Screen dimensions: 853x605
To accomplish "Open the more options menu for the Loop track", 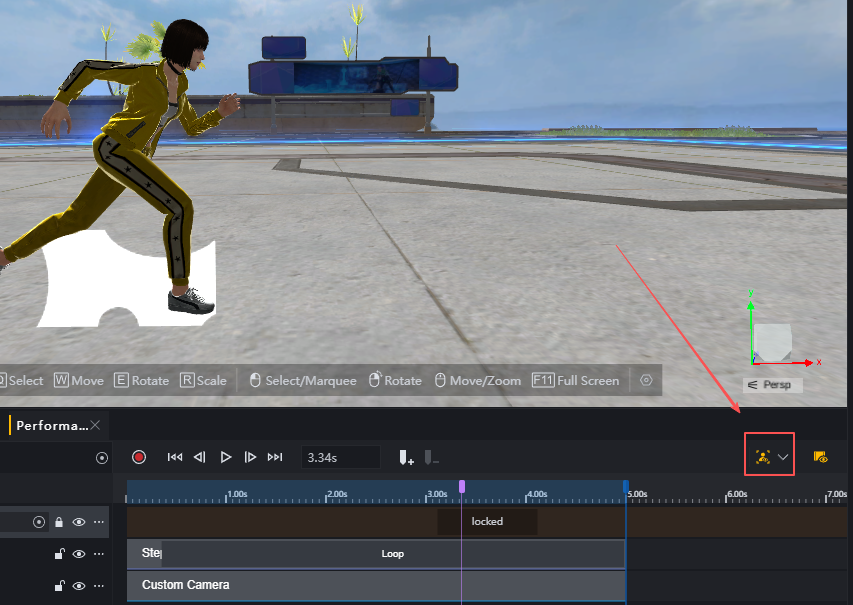I will point(98,554).
